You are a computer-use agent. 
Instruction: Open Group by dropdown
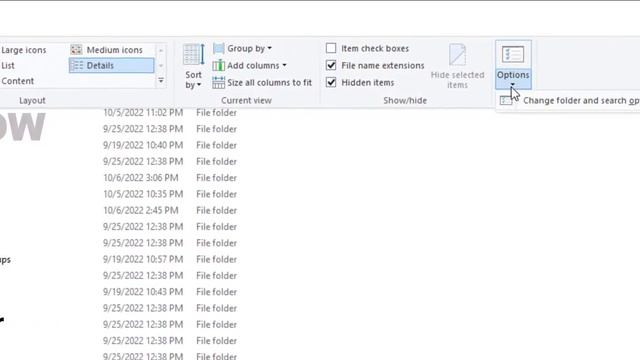(242, 49)
